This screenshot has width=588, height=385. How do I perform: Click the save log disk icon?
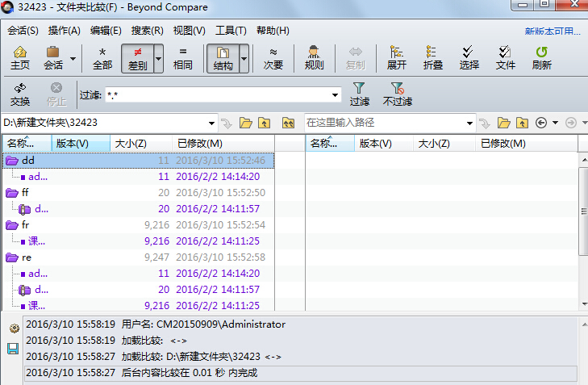13,349
